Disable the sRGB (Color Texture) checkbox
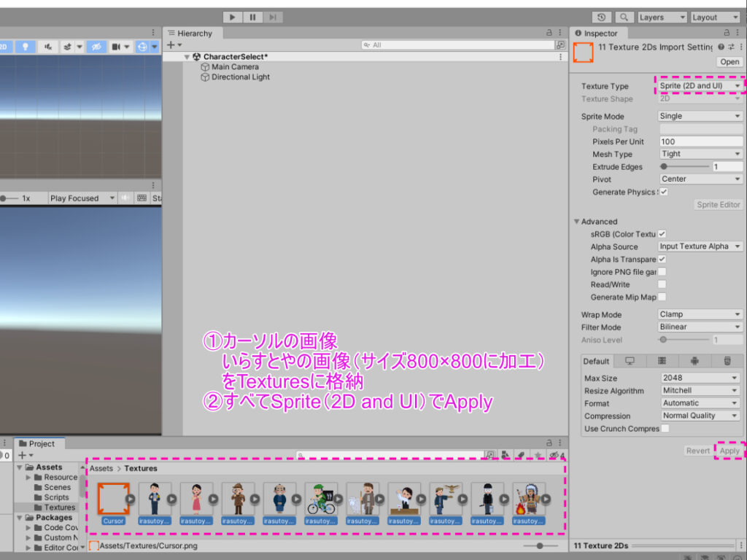747x560 pixels. (662, 233)
